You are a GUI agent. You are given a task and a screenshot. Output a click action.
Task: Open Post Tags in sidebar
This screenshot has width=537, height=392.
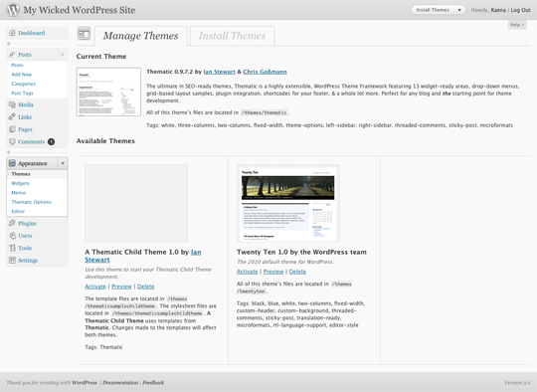pos(22,93)
